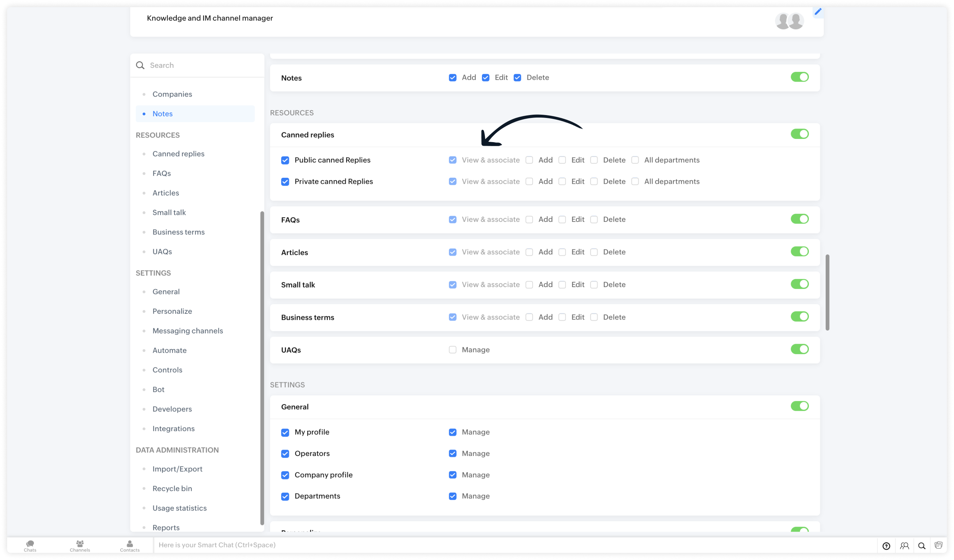Open Recycle bin in sidebar list
Screen dimensions: 954x560
coord(172,488)
